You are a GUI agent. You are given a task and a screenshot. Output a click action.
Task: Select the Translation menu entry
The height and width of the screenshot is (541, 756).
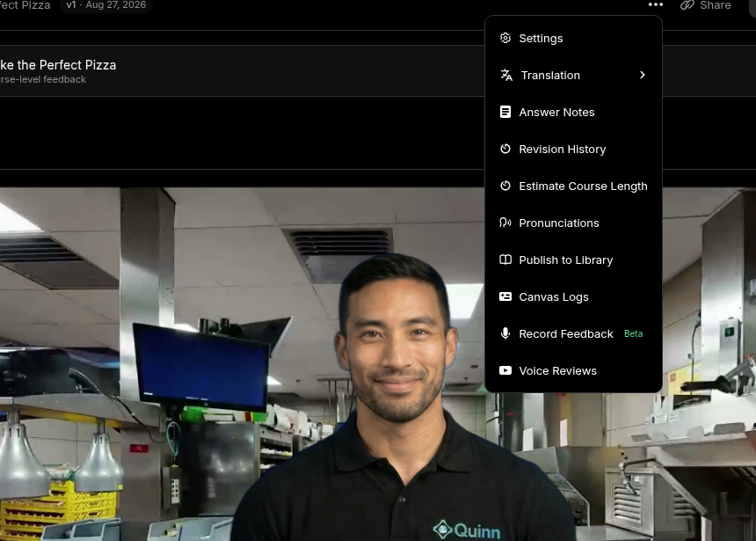pos(573,75)
